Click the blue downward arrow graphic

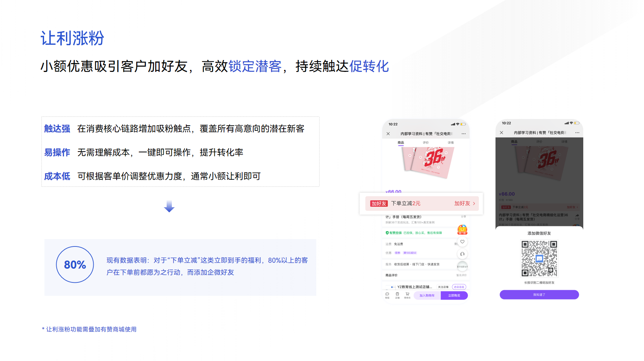169,206
